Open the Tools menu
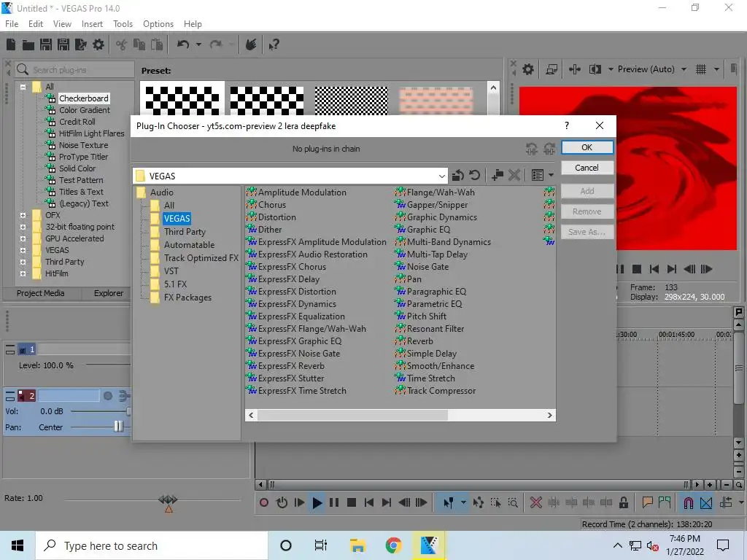 (x=123, y=24)
